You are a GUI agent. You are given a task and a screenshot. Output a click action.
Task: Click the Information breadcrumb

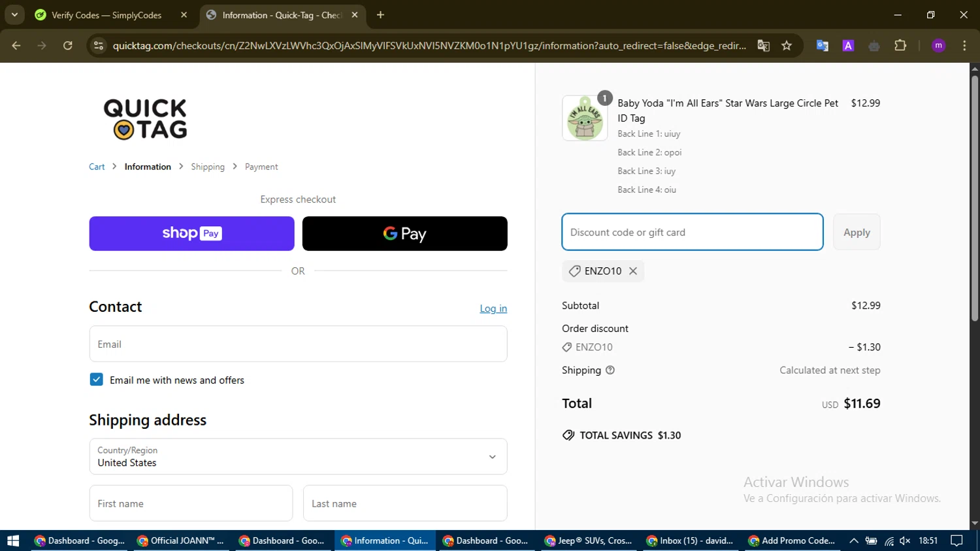(x=148, y=167)
